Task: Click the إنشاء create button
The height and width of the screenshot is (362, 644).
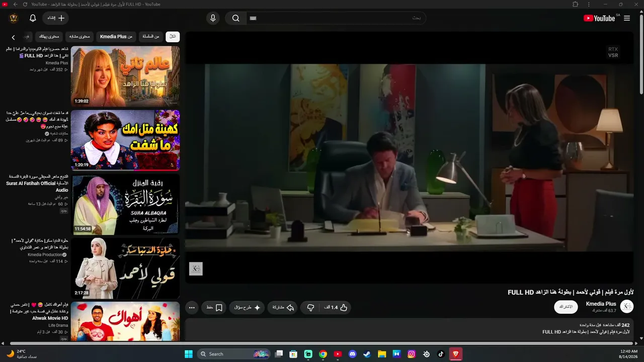Action: tap(55, 18)
